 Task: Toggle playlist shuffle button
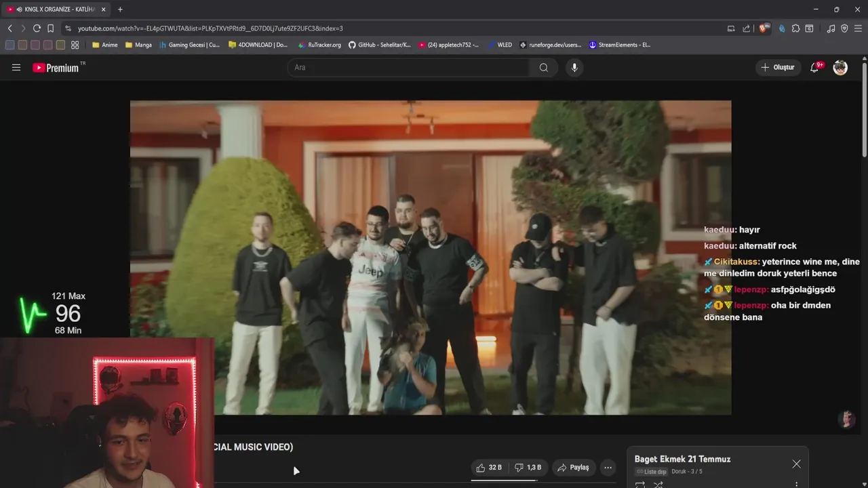coord(658,485)
